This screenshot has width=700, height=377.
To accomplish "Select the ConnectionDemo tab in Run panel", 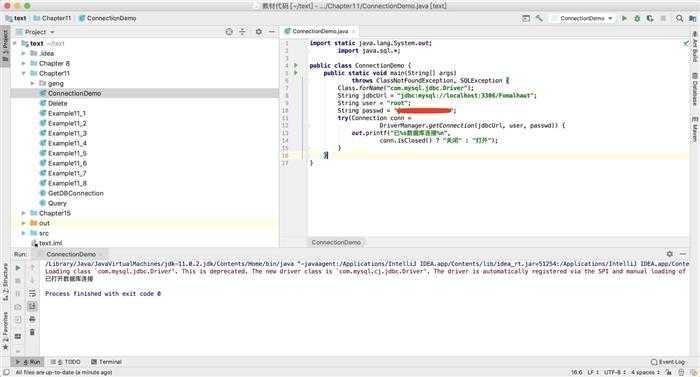I will point(71,254).
